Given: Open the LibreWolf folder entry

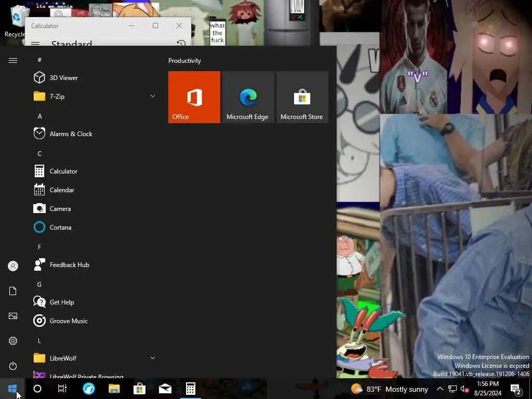Looking at the screenshot, I should pos(95,358).
